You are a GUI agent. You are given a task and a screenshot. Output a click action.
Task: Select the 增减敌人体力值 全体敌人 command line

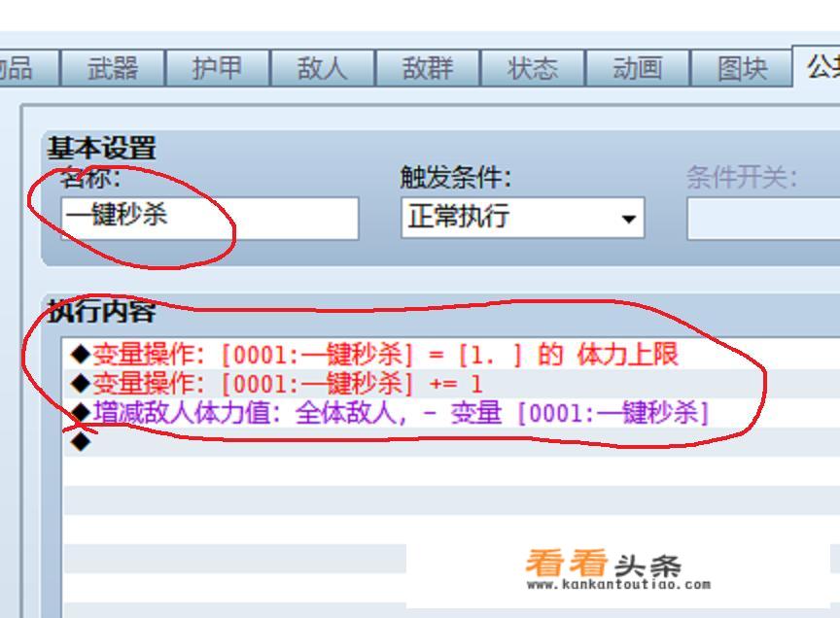(x=451, y=413)
